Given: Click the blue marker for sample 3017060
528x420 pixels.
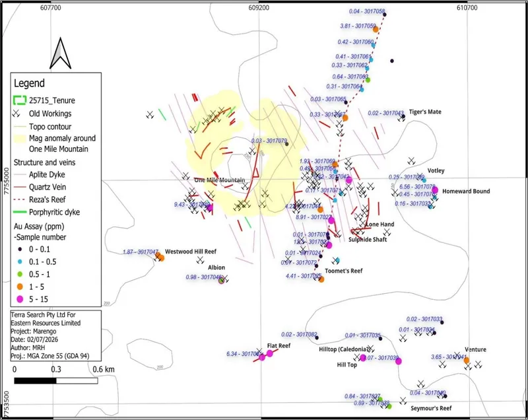Looking at the screenshot, I should pyautogui.click(x=373, y=45).
